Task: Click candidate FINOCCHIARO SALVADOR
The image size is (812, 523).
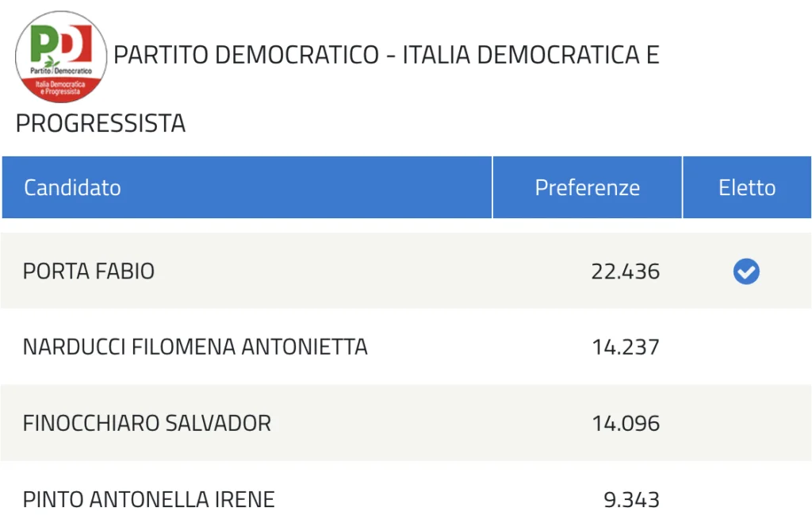Action: [147, 424]
